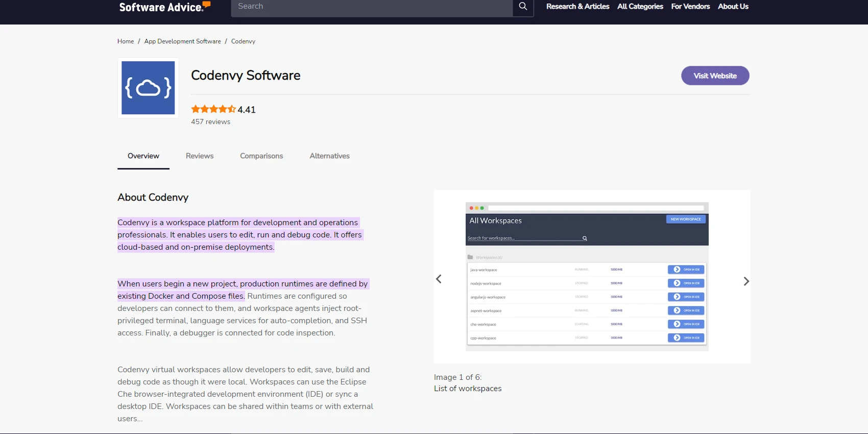Select the Overview tab
The width and height of the screenshot is (868, 434).
pos(143,156)
